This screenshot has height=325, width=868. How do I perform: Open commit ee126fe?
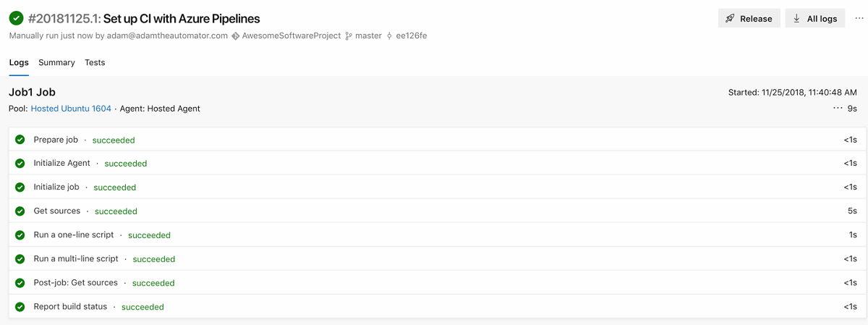tap(411, 35)
